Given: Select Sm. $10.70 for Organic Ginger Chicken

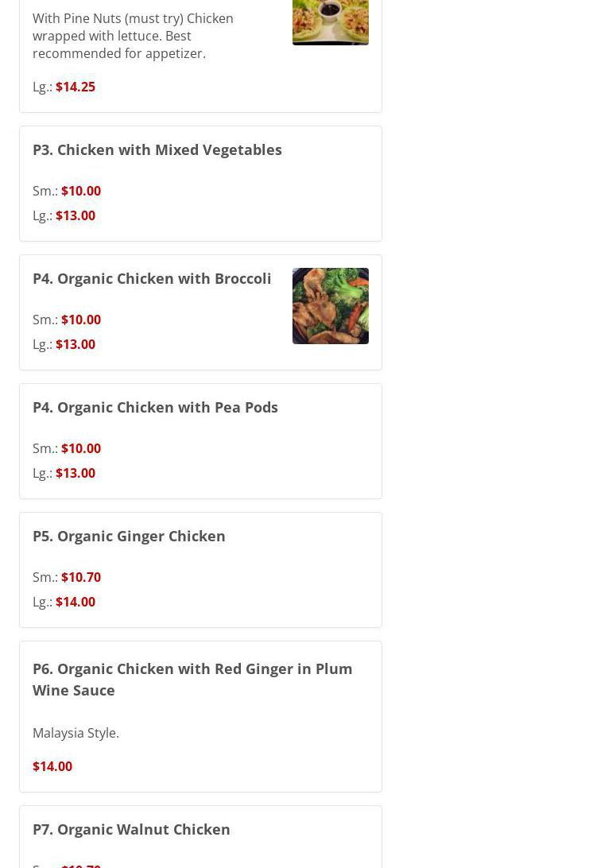Looking at the screenshot, I should point(80,577).
